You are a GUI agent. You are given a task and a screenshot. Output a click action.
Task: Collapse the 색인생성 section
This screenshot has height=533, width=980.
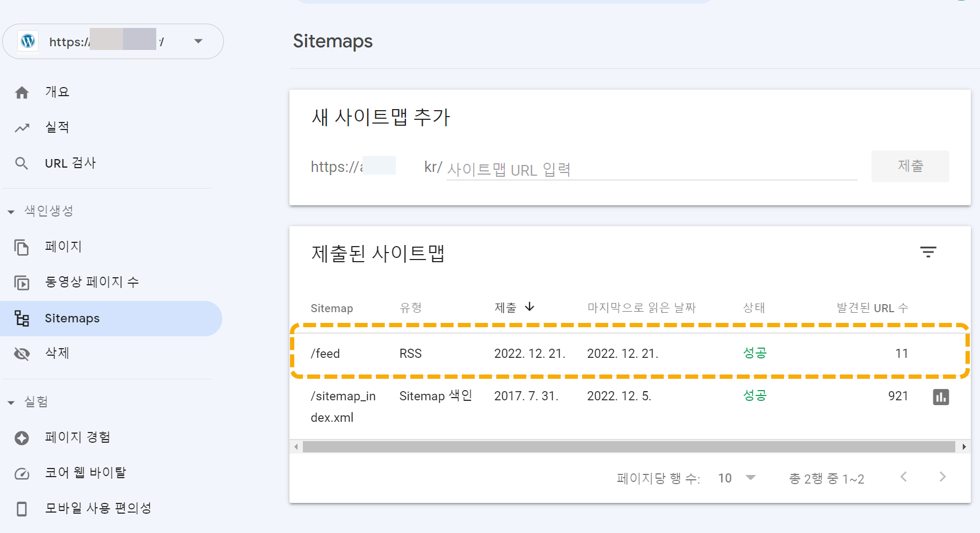pos(11,211)
